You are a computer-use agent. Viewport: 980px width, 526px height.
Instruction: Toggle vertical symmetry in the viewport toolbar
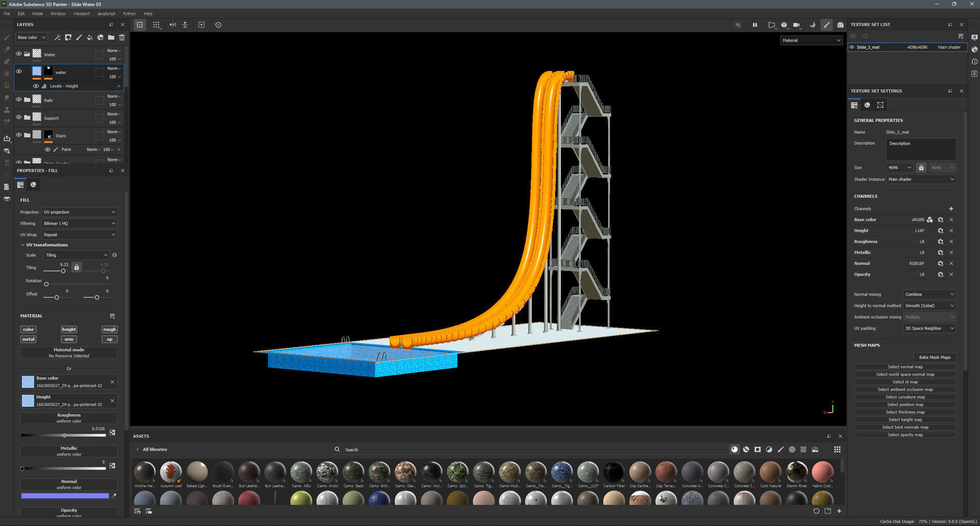185,24
